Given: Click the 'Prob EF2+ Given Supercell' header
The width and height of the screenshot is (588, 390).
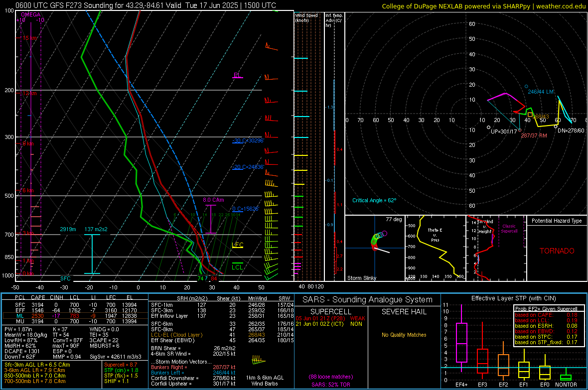Looking at the screenshot, I should pyautogui.click(x=546, y=309).
